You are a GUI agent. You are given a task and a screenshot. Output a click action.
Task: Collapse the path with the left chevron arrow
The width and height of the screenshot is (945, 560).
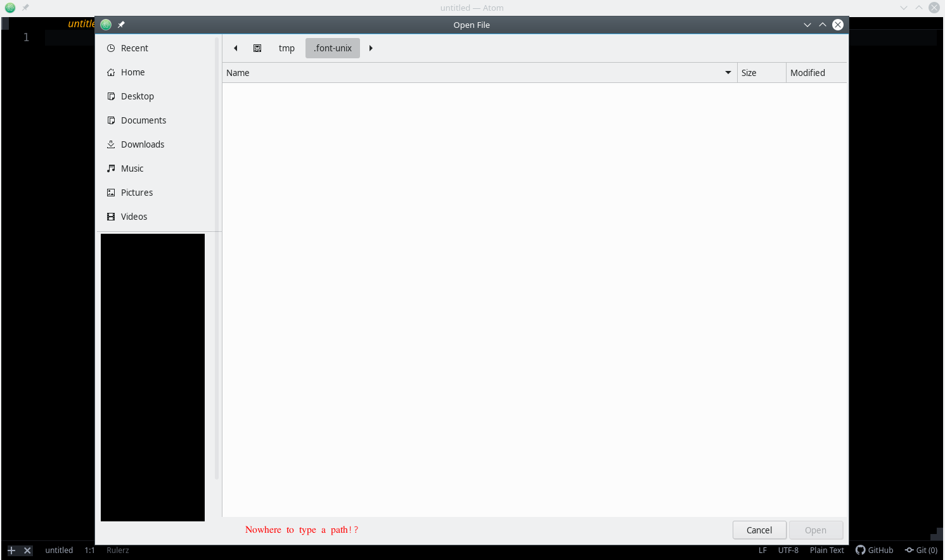(235, 48)
